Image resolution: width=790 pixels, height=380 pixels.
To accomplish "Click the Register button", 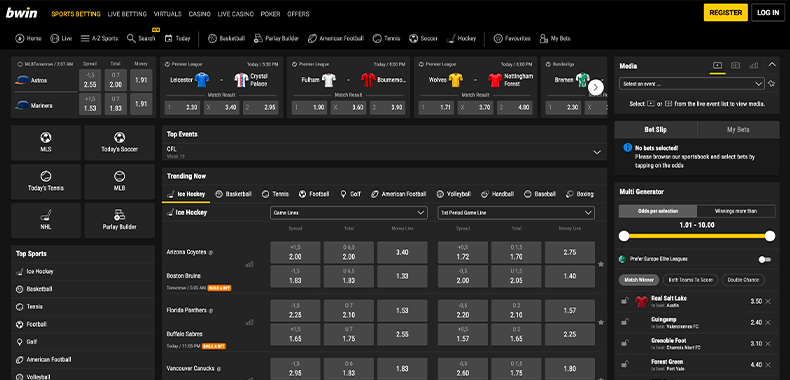I will (x=726, y=13).
